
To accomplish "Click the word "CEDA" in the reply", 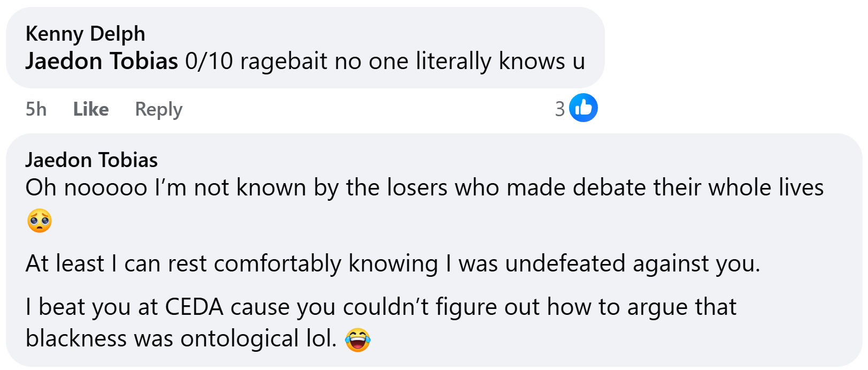I will point(194,307).
